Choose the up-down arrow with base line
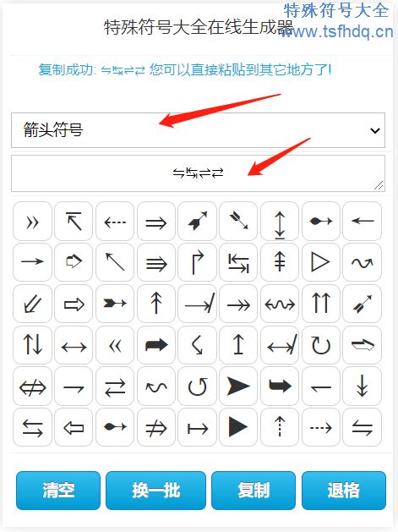Viewport: 398px width, 532px height. (x=280, y=222)
